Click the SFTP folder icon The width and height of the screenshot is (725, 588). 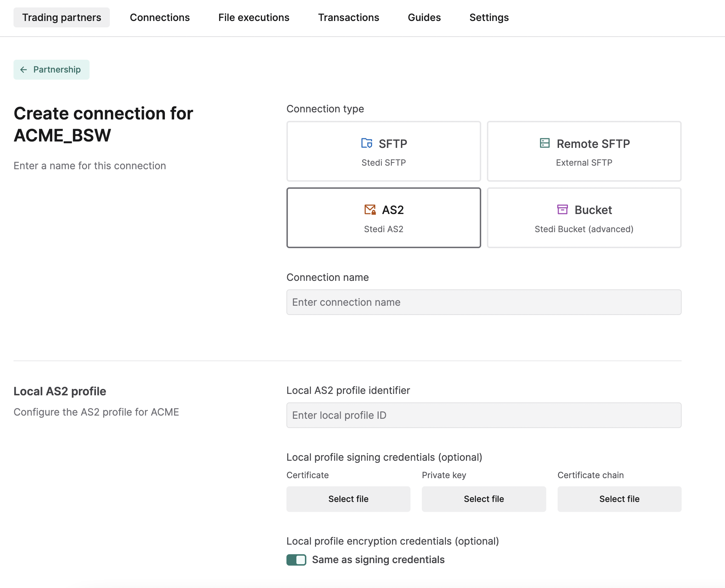(x=367, y=143)
